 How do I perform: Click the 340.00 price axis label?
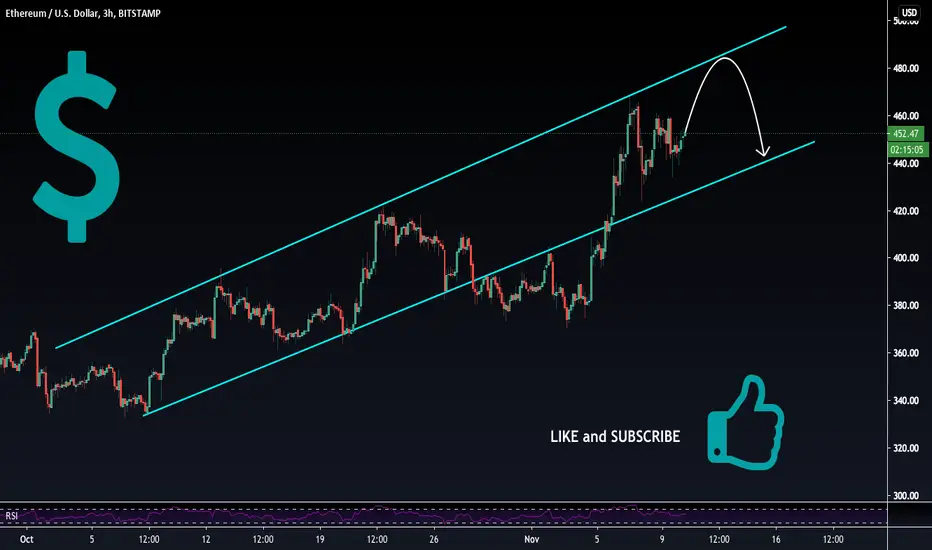tap(906, 401)
